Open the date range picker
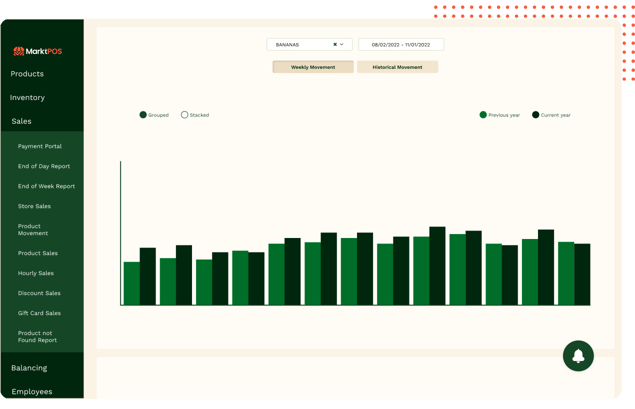Screen dimensions: 635x409 point(400,45)
